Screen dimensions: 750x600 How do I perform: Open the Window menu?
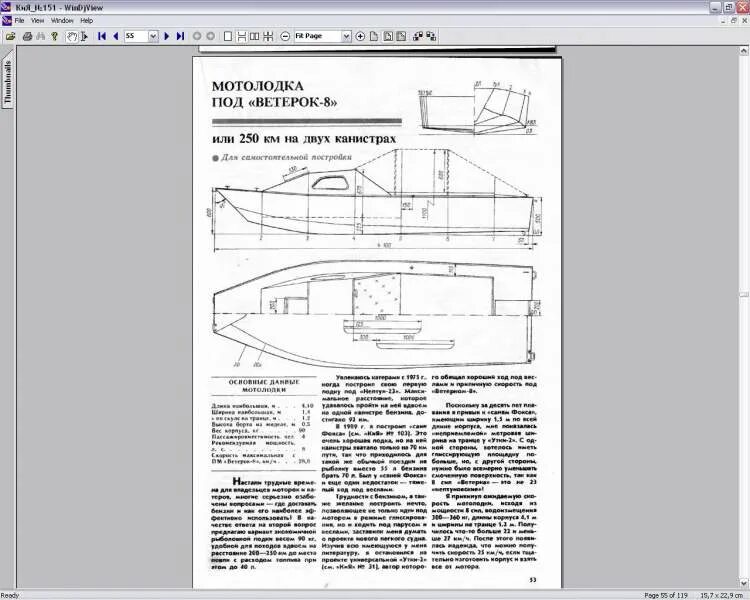coord(62,21)
